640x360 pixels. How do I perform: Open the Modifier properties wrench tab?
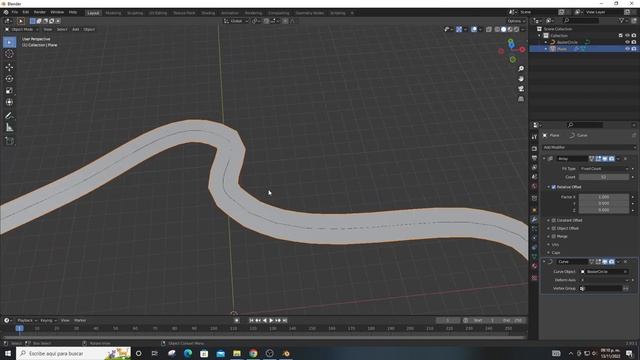pyautogui.click(x=534, y=220)
